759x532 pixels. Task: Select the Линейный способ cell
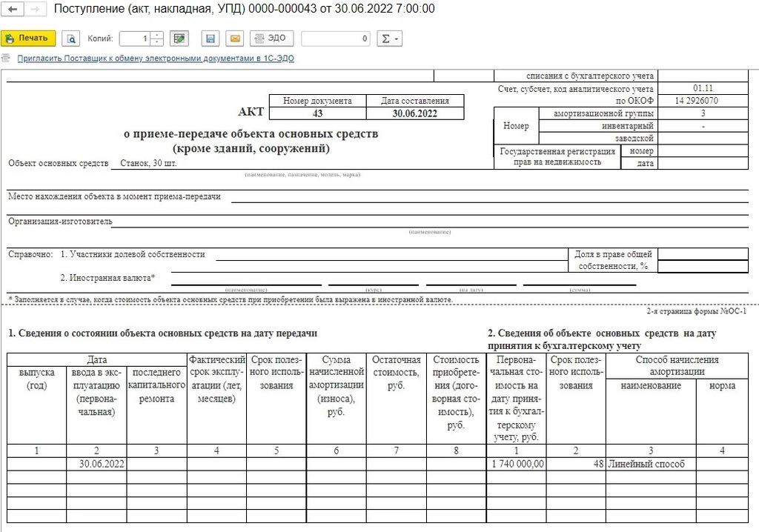tap(650, 465)
